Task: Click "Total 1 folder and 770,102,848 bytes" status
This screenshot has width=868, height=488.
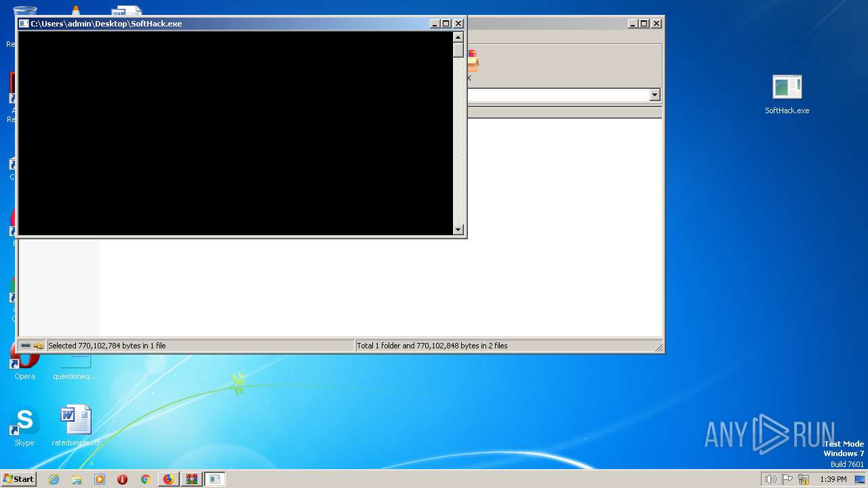Action: pos(432,346)
